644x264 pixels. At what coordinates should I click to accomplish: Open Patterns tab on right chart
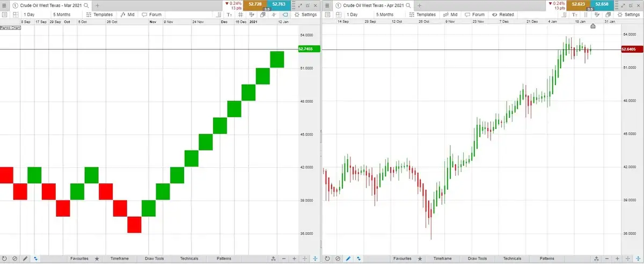click(547, 259)
